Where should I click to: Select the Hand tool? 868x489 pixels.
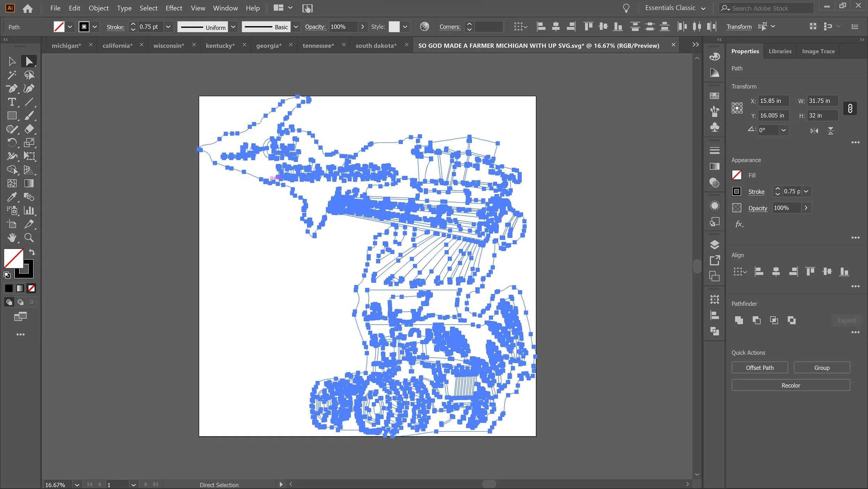click(x=12, y=238)
